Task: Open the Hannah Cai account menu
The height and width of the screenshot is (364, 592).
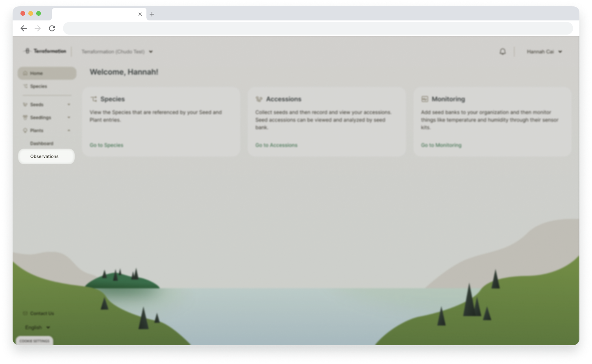Action: [x=544, y=51]
